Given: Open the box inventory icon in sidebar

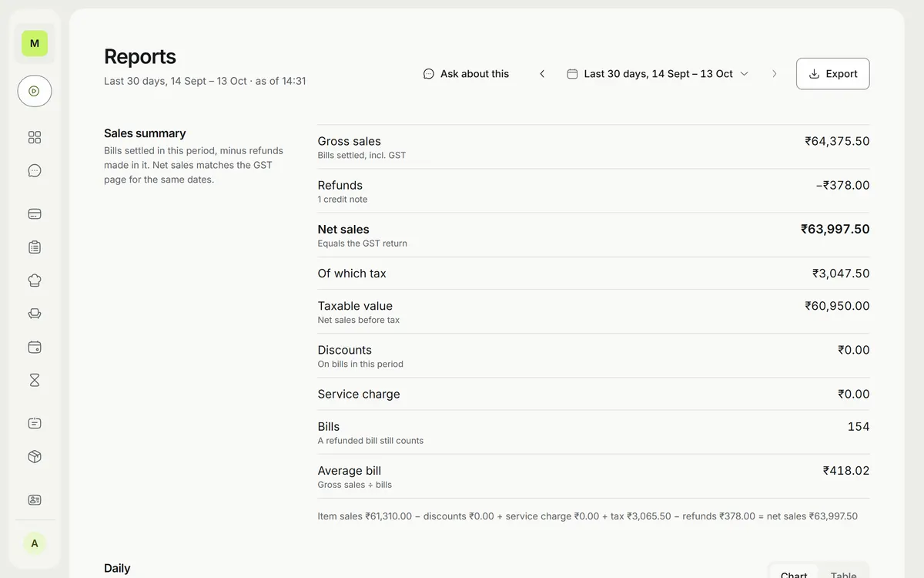Looking at the screenshot, I should [x=35, y=456].
